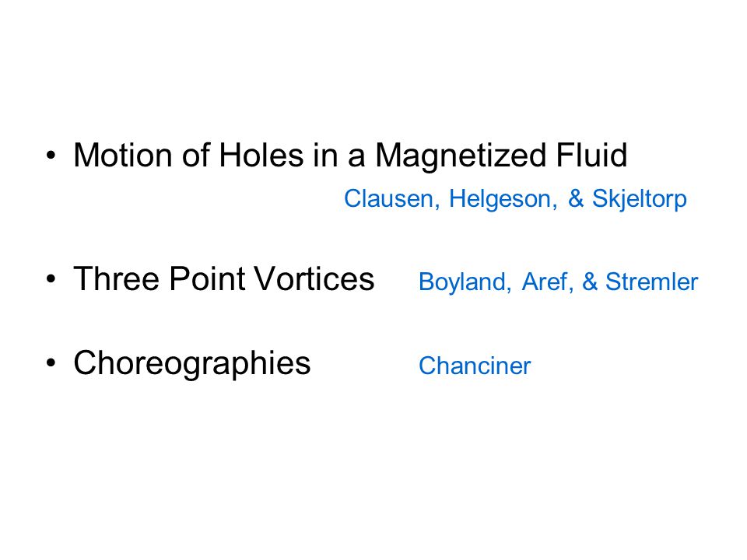The width and height of the screenshot is (747, 560).
Task: Open the Chanciner reference
Action: pyautogui.click(x=475, y=366)
